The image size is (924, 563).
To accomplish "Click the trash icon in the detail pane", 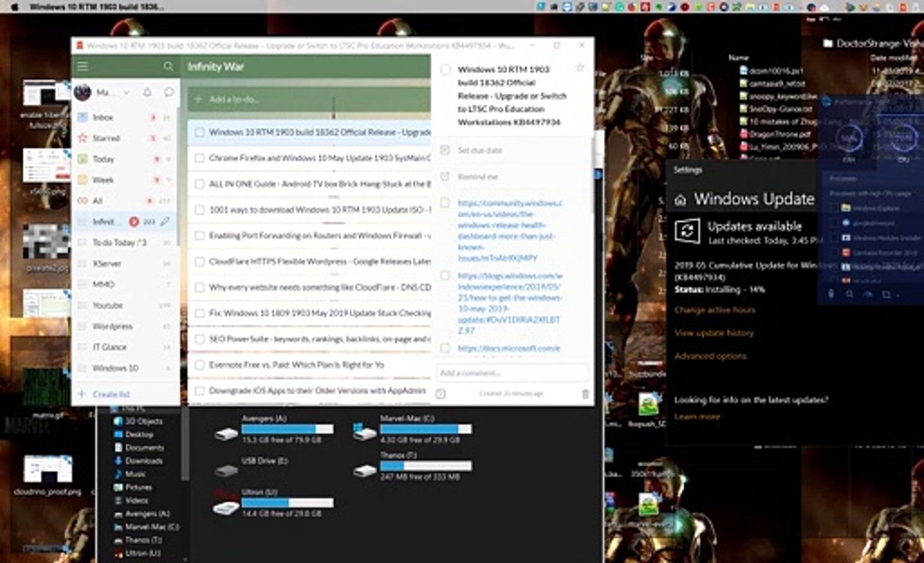I will coord(585,394).
